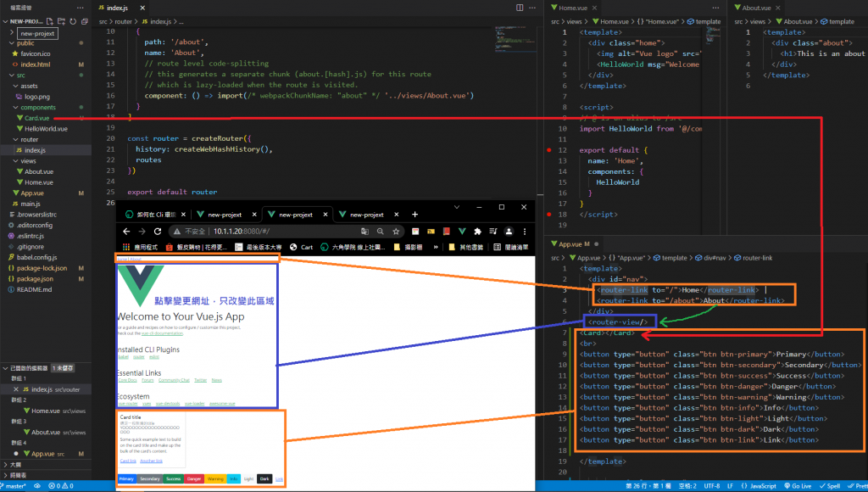
Task: Expand the 時間表 timeline section
Action: (x=6, y=475)
